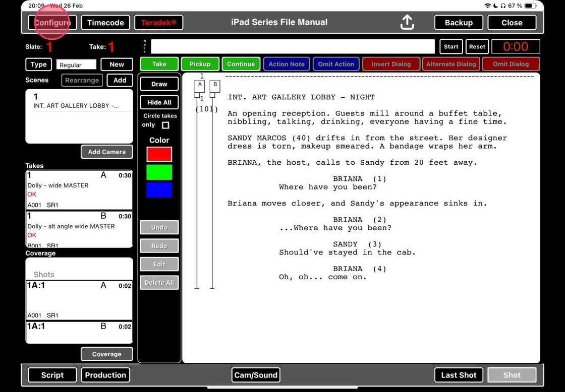Click Alternate Dialog button

(451, 64)
